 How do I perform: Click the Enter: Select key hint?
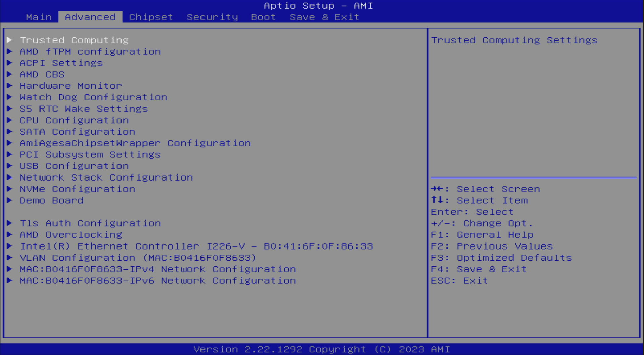point(472,212)
